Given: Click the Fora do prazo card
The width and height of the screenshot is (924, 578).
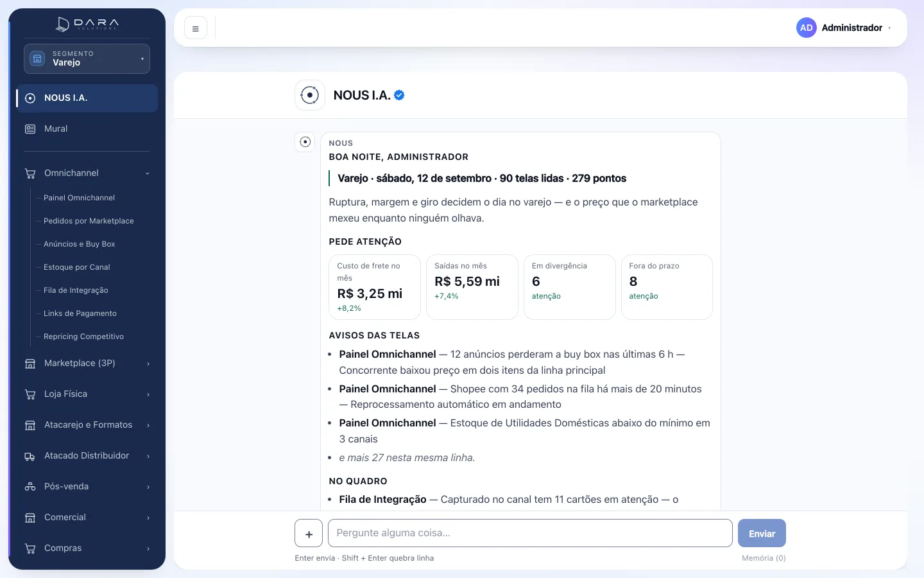Looking at the screenshot, I should (667, 287).
